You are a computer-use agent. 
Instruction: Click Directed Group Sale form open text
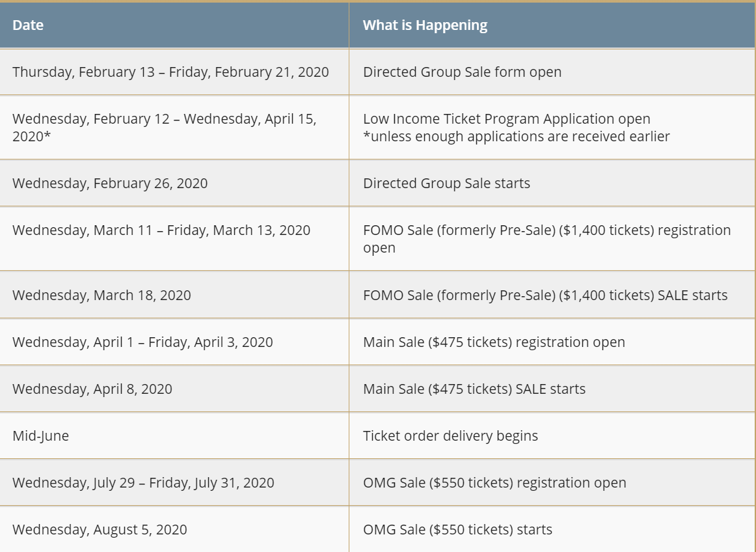[462, 72]
